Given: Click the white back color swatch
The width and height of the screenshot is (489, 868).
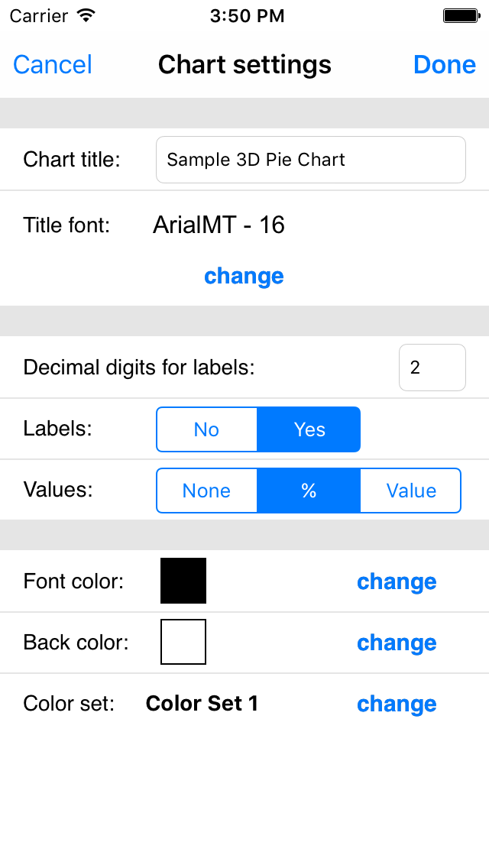Looking at the screenshot, I should (183, 642).
